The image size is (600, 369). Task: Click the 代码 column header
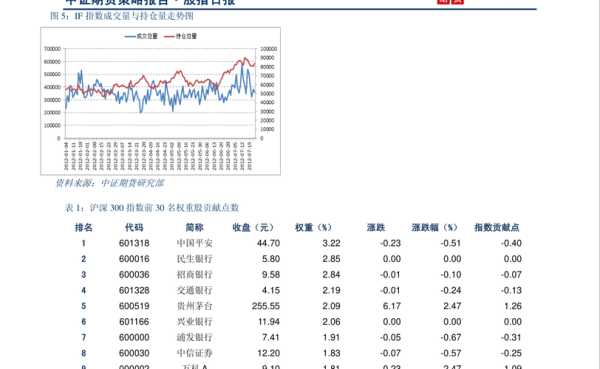pyautogui.click(x=134, y=228)
